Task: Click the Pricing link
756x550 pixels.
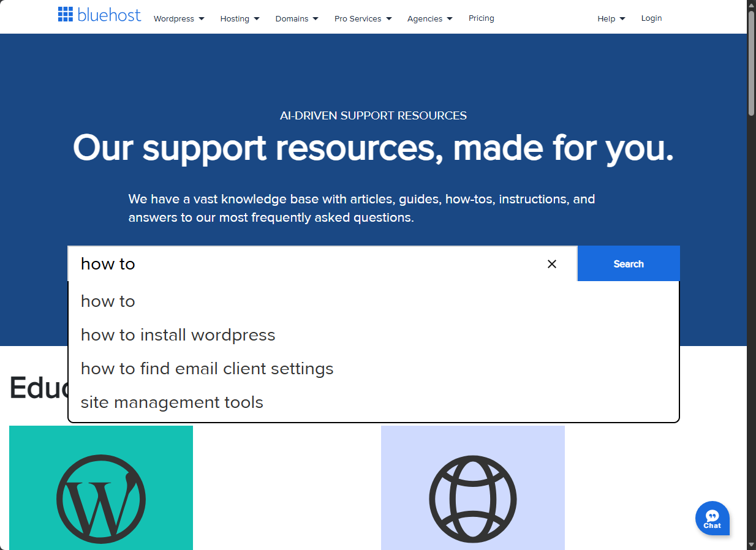Action: click(x=481, y=18)
